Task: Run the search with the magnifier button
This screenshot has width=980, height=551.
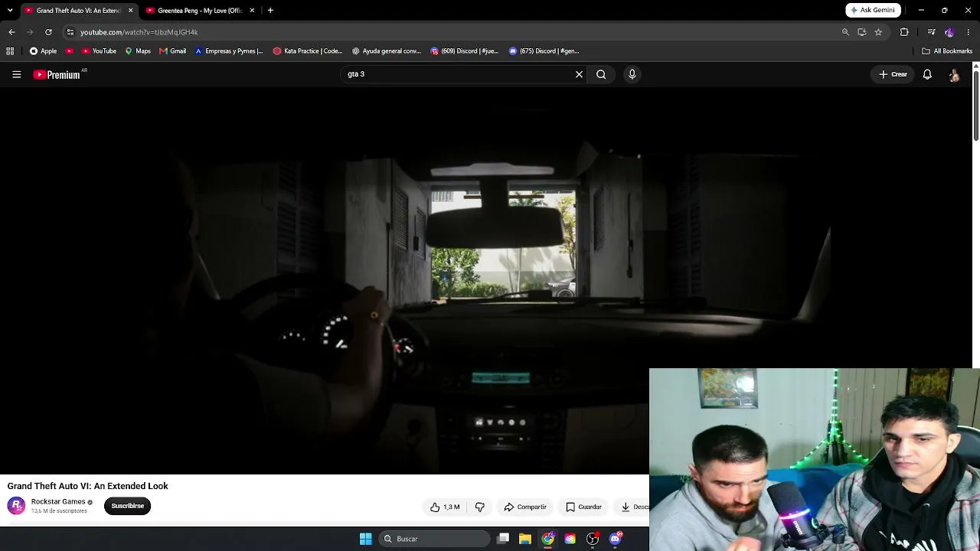Action: point(601,74)
